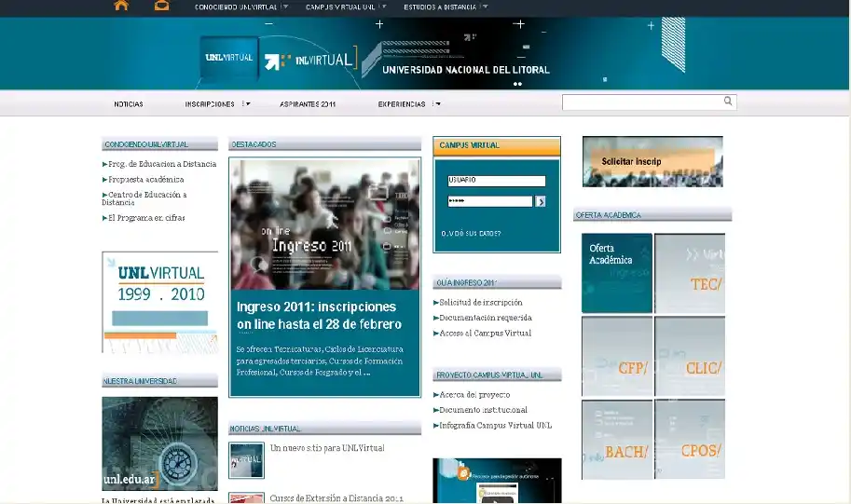The width and height of the screenshot is (851, 504).
Task: Click Olvidó sus datos link
Action: tap(471, 233)
